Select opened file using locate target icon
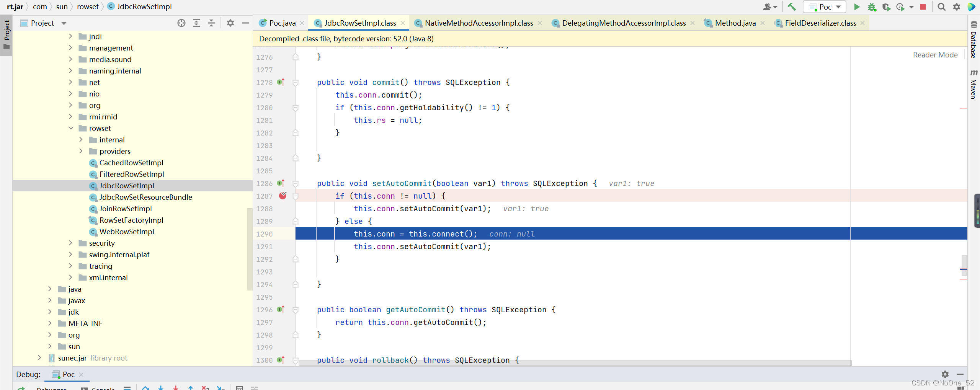 pos(181,23)
